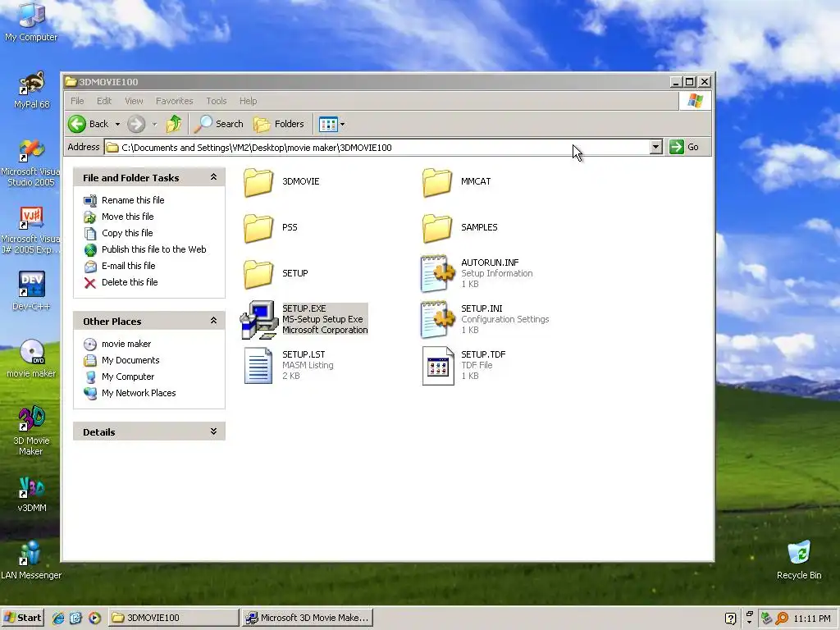Click the Windows Media Player Quick Launch icon
This screenshot has height=630, width=840.
click(94, 618)
